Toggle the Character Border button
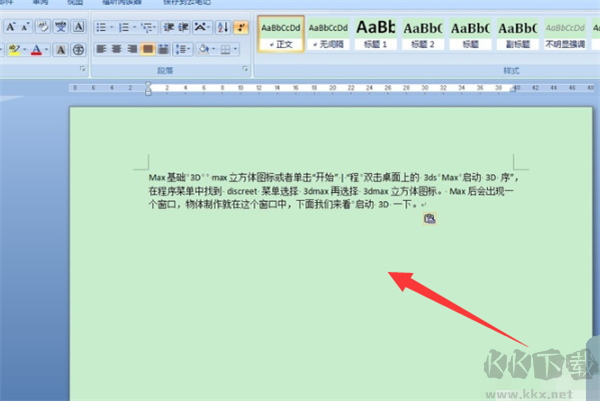Image resolution: width=600 pixels, height=401 pixels. 78,27
